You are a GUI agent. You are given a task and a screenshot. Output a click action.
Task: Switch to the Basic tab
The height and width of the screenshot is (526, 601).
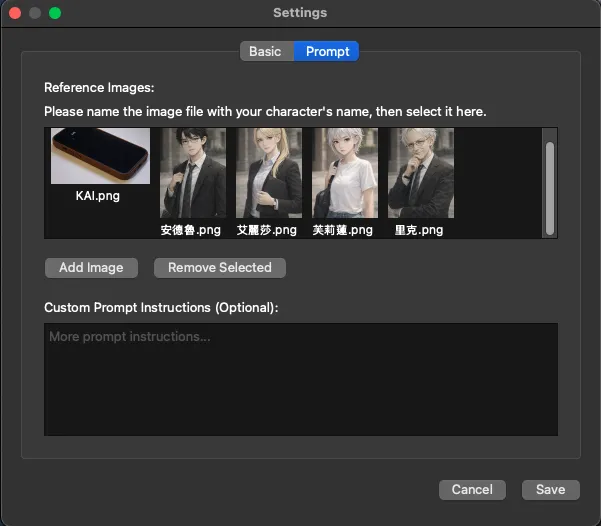pyautogui.click(x=265, y=51)
